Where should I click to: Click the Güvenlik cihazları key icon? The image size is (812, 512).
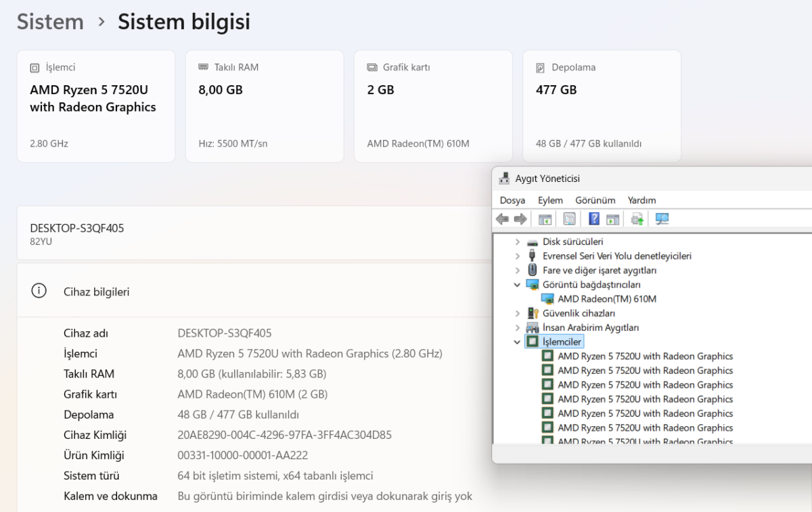coord(533,313)
